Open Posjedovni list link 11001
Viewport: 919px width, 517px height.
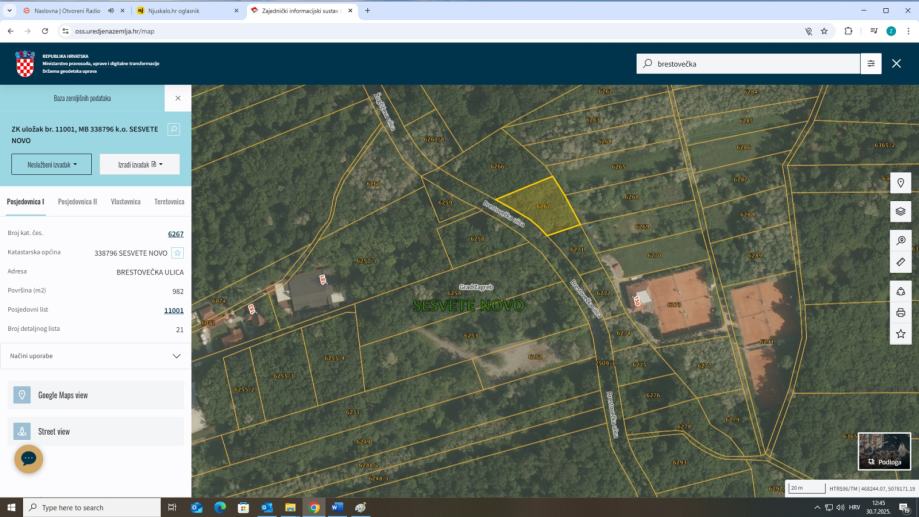pyautogui.click(x=173, y=311)
